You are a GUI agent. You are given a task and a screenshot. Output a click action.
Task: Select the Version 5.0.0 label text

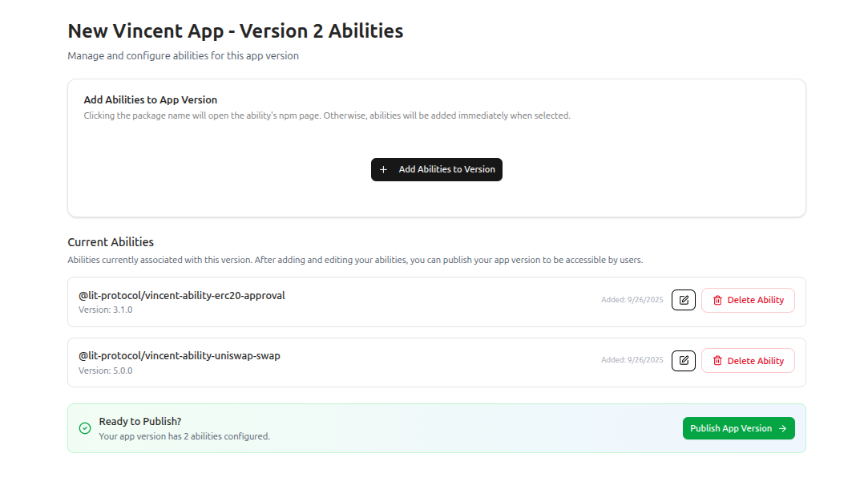tap(104, 370)
